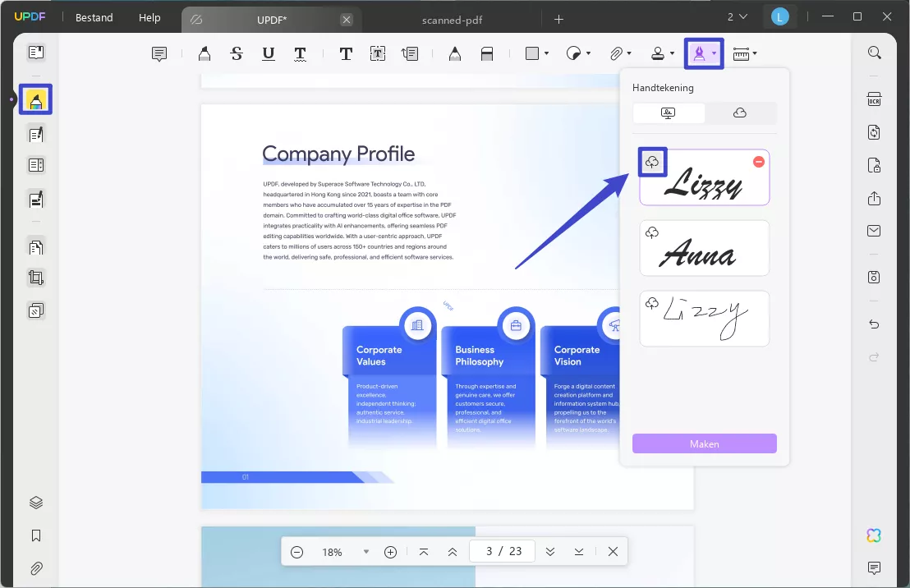This screenshot has width=910, height=588.
Task: Select the Text comment tool
Action: 346,54
